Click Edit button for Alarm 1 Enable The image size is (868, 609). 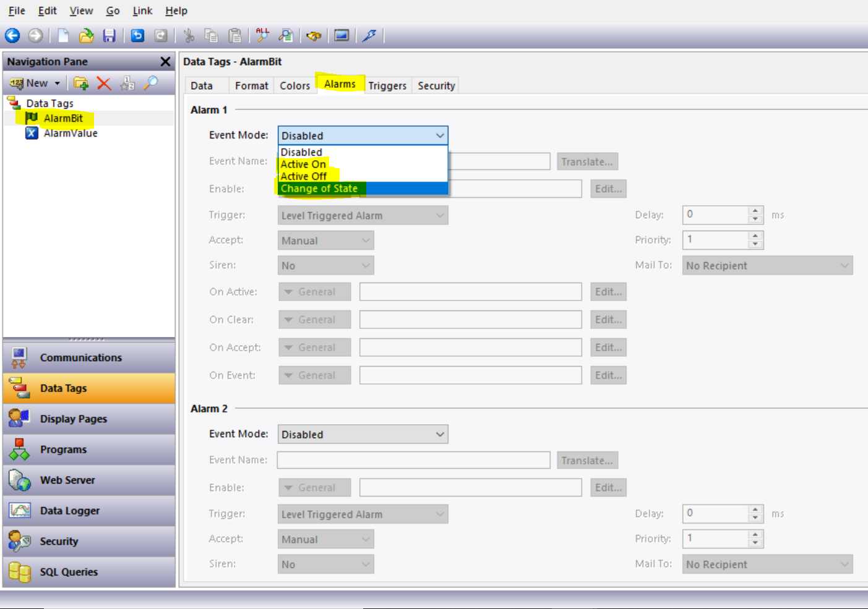(x=608, y=189)
